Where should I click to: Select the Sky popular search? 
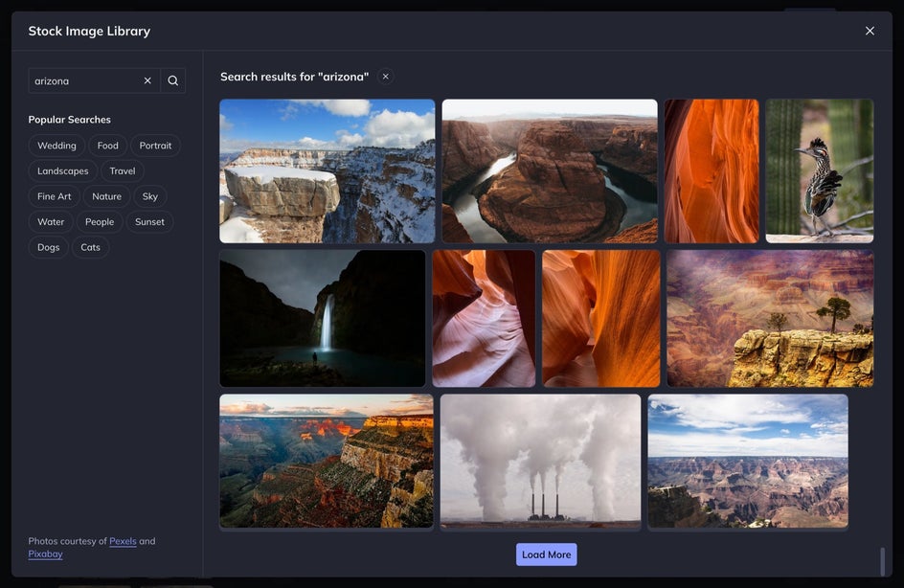pyautogui.click(x=150, y=196)
